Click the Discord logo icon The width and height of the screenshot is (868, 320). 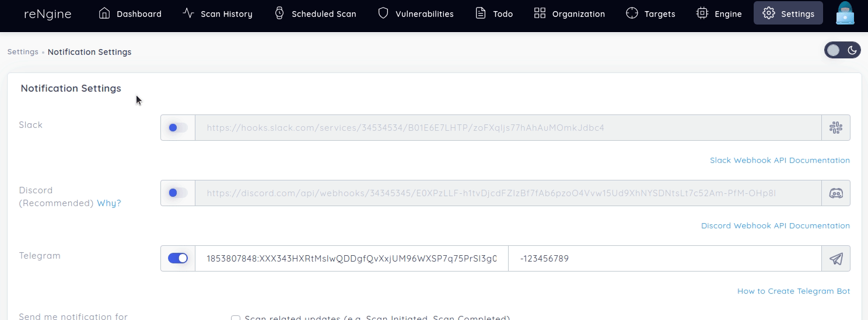click(836, 193)
